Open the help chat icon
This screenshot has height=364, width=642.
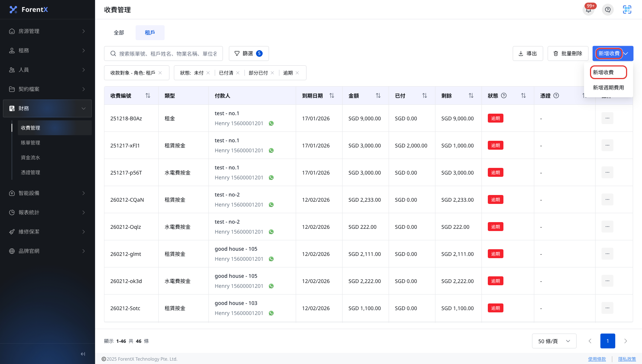click(x=608, y=10)
